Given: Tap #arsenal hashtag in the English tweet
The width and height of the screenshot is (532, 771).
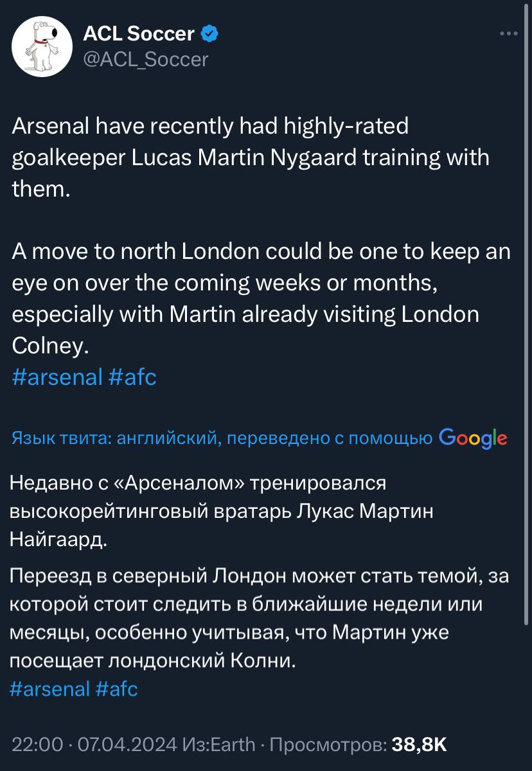Looking at the screenshot, I should (x=57, y=377).
